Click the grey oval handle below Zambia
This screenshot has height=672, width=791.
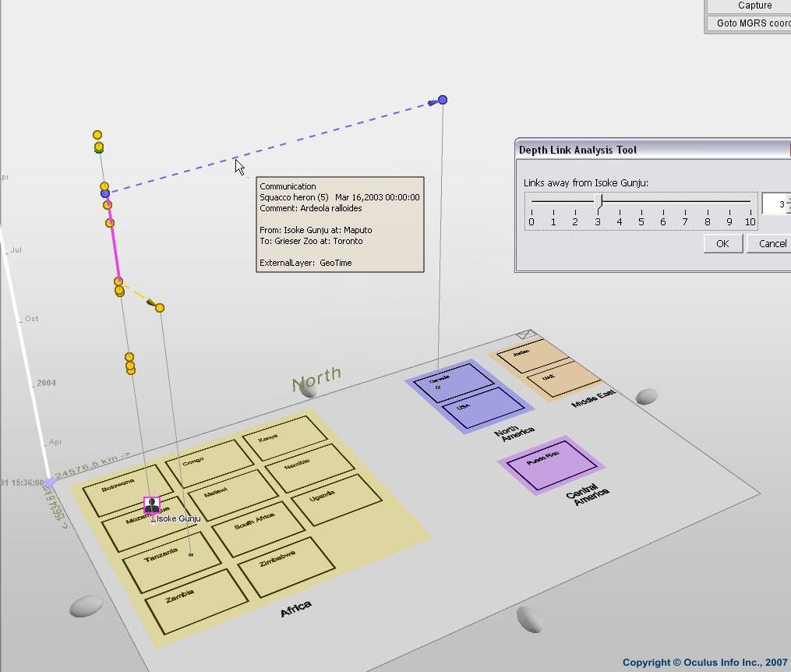point(86,606)
